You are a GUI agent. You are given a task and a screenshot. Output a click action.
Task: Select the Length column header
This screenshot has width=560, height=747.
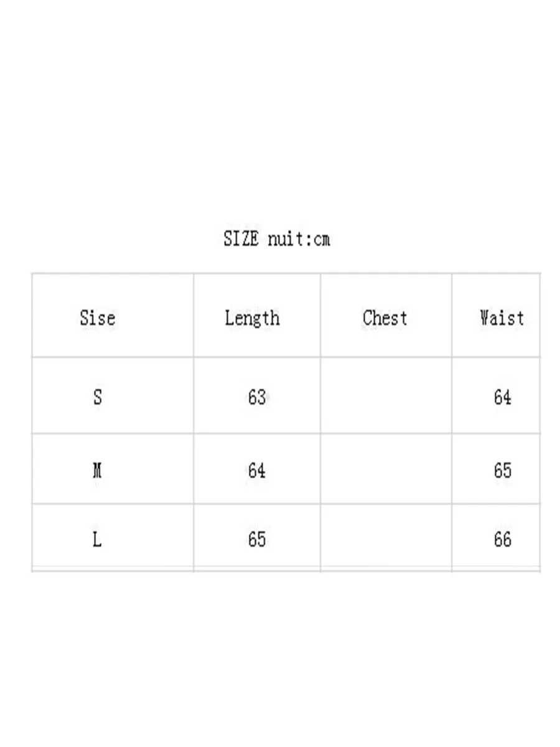[x=252, y=318]
